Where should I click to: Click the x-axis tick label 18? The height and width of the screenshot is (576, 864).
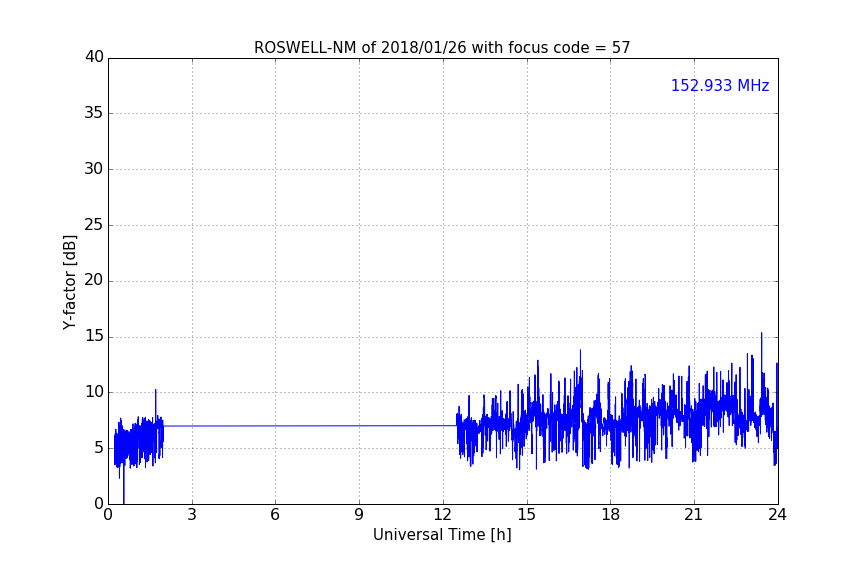(610, 515)
